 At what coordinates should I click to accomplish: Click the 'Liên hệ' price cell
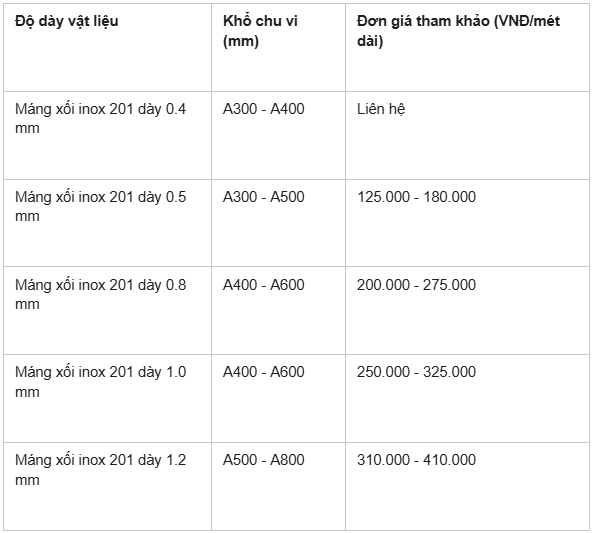(x=467, y=135)
